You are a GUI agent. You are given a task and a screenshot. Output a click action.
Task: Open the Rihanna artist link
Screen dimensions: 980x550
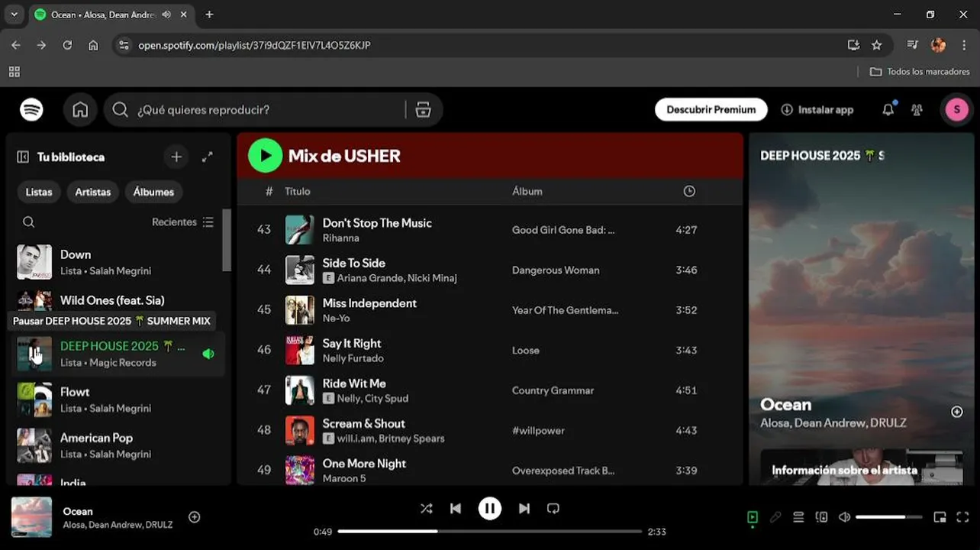pos(340,238)
